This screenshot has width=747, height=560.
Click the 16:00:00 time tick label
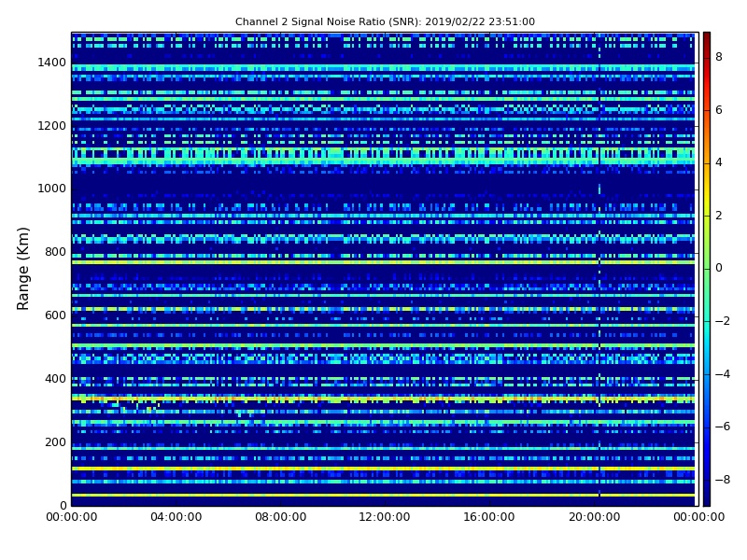click(489, 517)
